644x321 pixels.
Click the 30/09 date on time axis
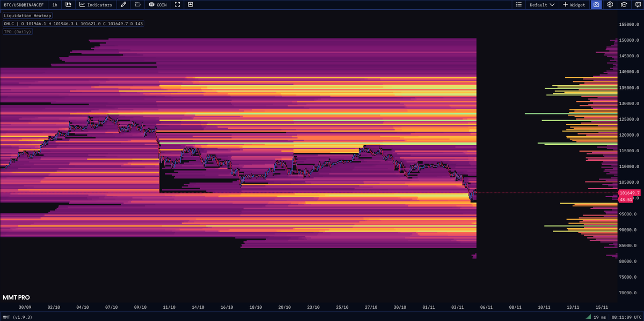[25, 307]
